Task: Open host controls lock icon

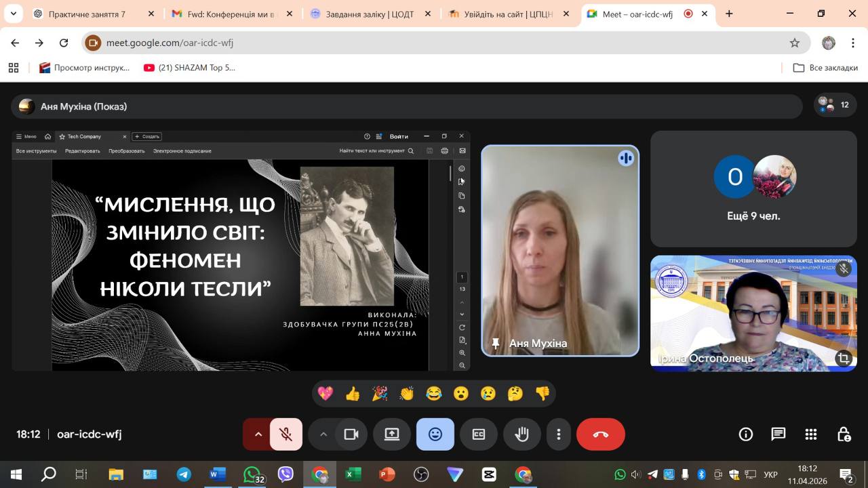Action: pyautogui.click(x=843, y=434)
